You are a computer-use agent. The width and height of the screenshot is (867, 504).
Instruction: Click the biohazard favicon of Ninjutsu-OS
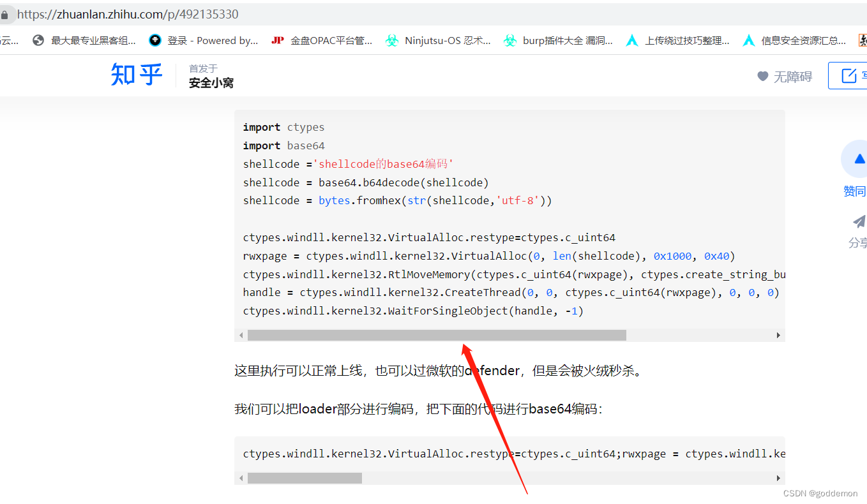(392, 40)
